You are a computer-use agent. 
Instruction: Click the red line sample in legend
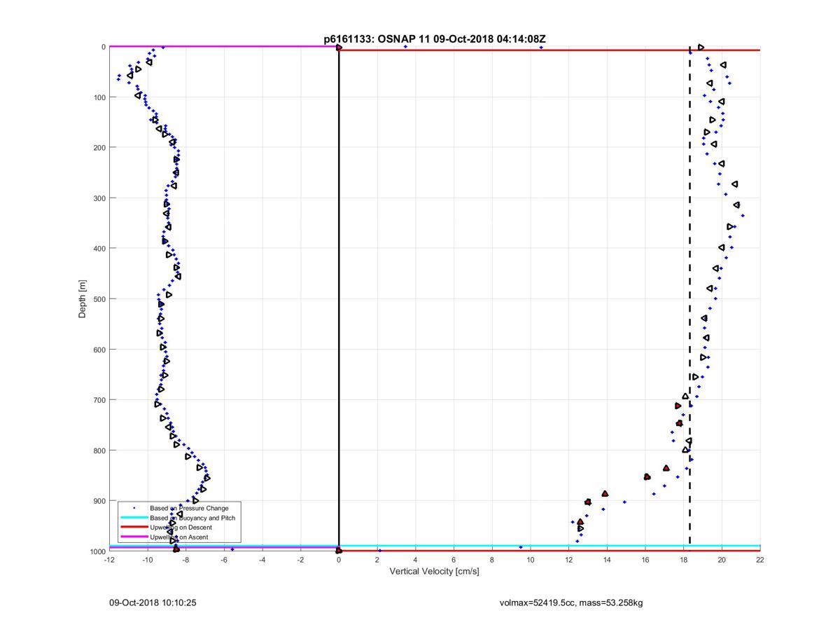[x=133, y=528]
